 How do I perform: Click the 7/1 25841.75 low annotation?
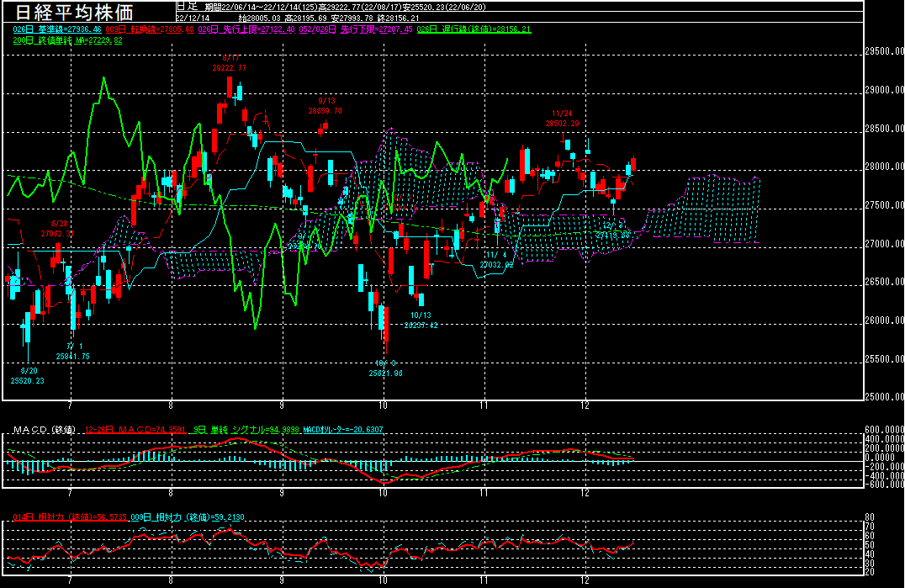pos(72,352)
